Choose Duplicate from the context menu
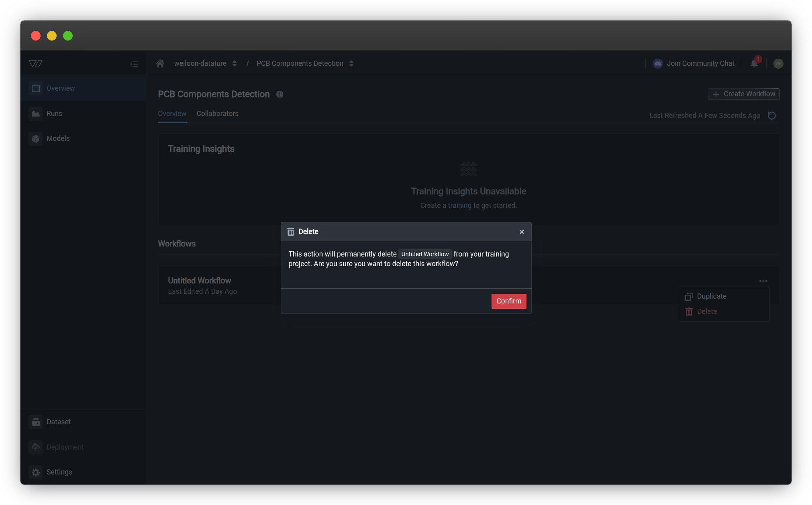 click(x=711, y=296)
